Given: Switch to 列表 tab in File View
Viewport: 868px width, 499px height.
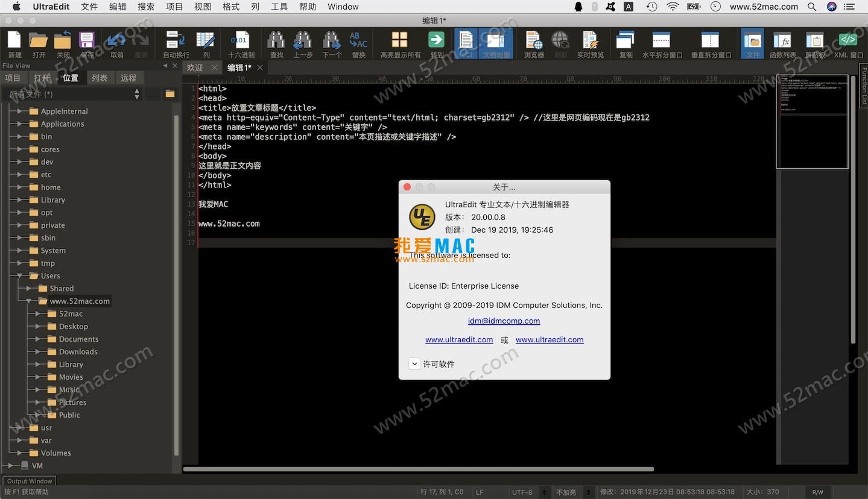Looking at the screenshot, I should pyautogui.click(x=100, y=78).
